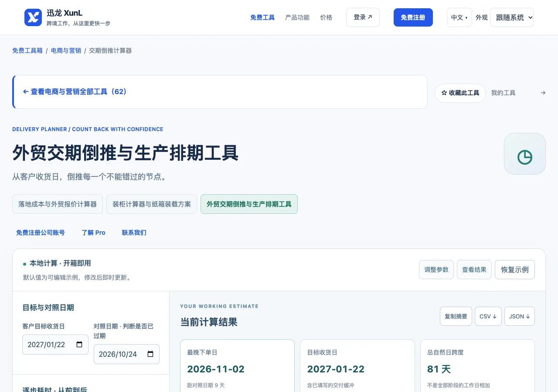Click the 免费注册 button
The height and width of the screenshot is (392, 558).
point(413,17)
